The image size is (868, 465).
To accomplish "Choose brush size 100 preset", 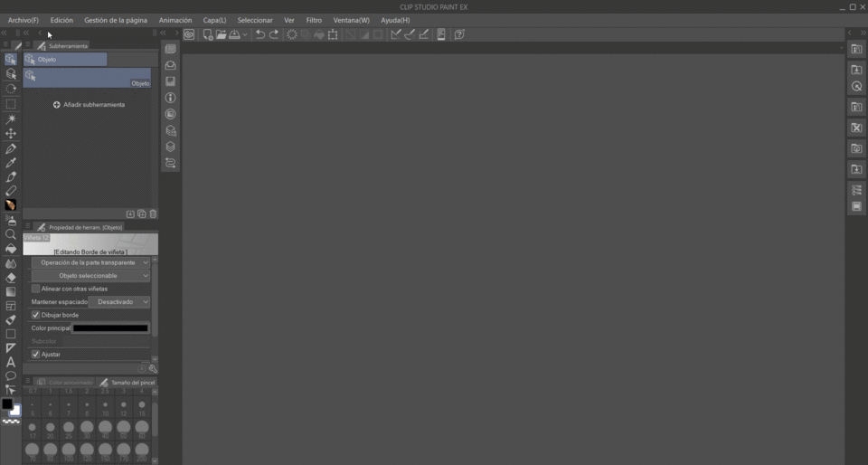I will (x=69, y=451).
